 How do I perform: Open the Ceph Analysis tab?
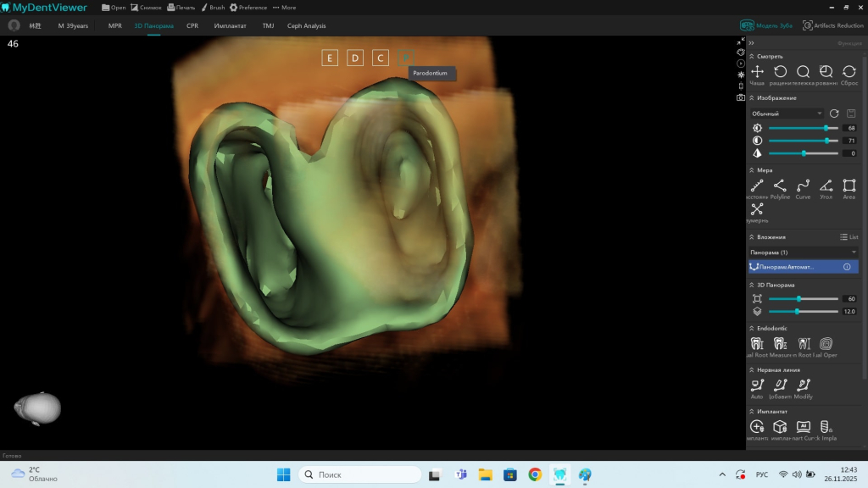306,26
